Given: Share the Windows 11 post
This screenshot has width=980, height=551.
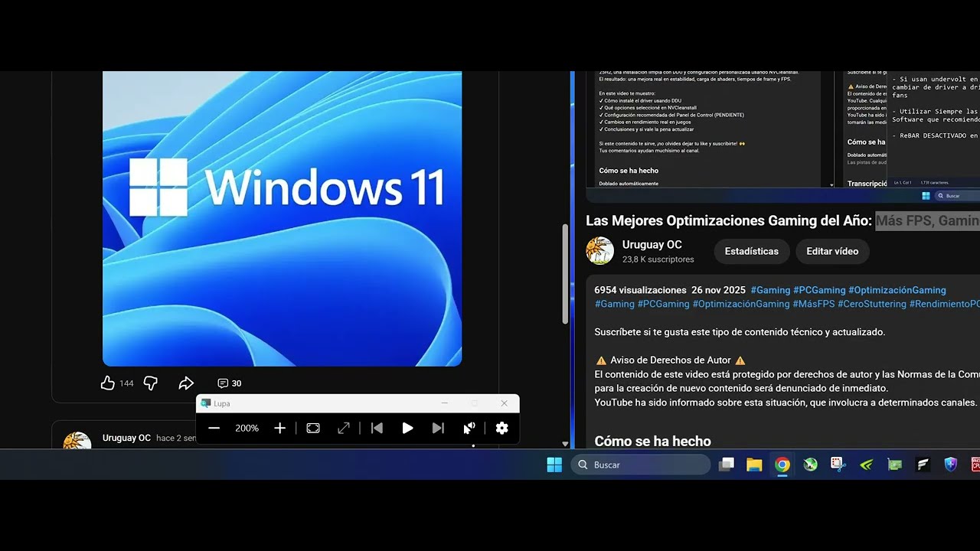Looking at the screenshot, I should coord(186,383).
